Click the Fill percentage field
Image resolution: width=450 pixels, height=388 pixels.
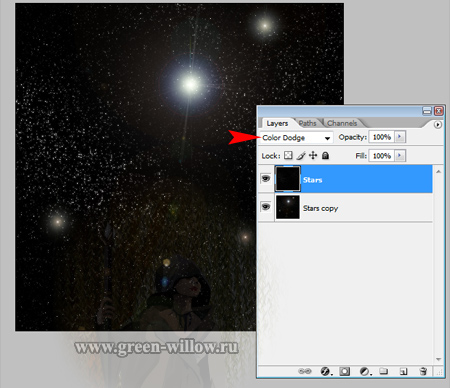[382, 156]
